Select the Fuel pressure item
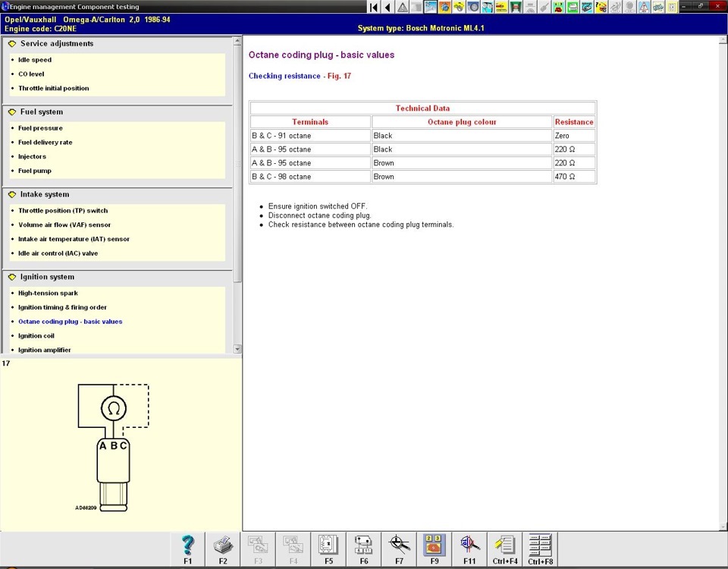 click(40, 128)
